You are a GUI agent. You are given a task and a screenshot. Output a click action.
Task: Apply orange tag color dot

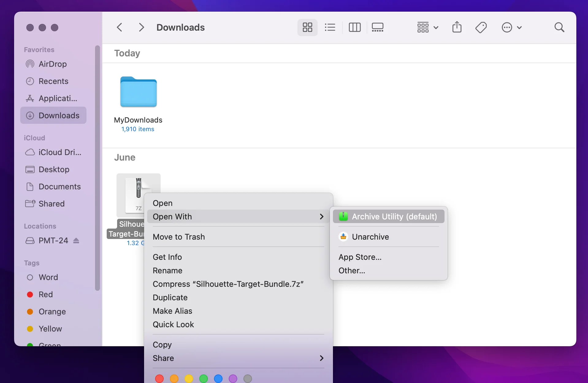(x=174, y=379)
